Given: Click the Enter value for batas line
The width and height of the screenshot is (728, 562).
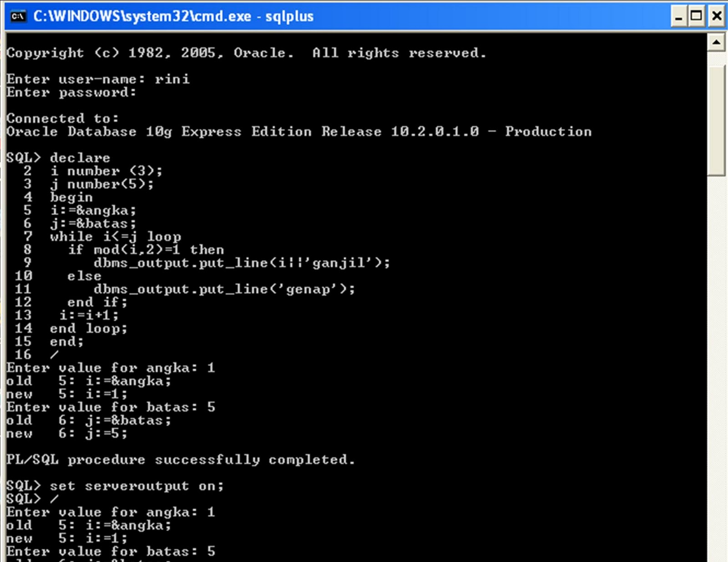Looking at the screenshot, I should (109, 407).
